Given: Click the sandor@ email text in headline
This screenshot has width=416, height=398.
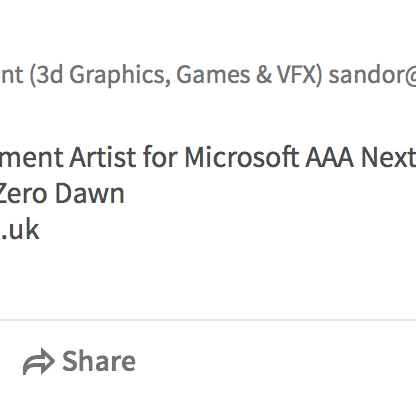Looking at the screenshot, I should tap(372, 75).
